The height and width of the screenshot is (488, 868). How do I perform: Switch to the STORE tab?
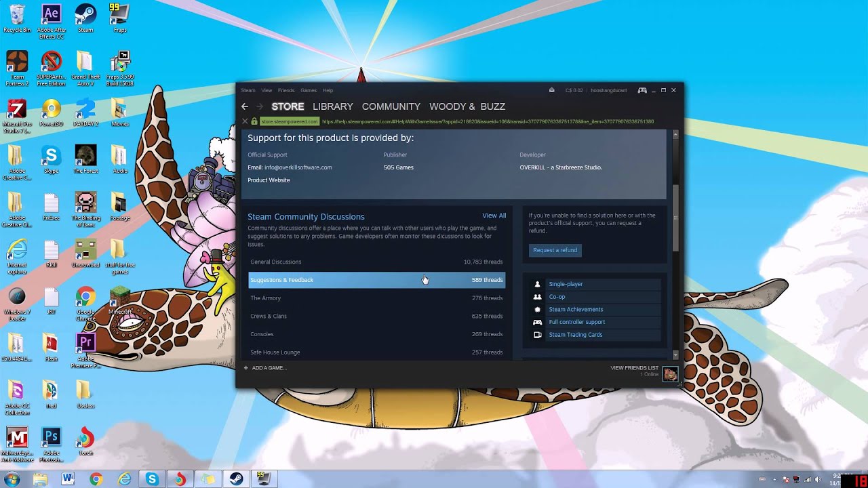tap(288, 106)
